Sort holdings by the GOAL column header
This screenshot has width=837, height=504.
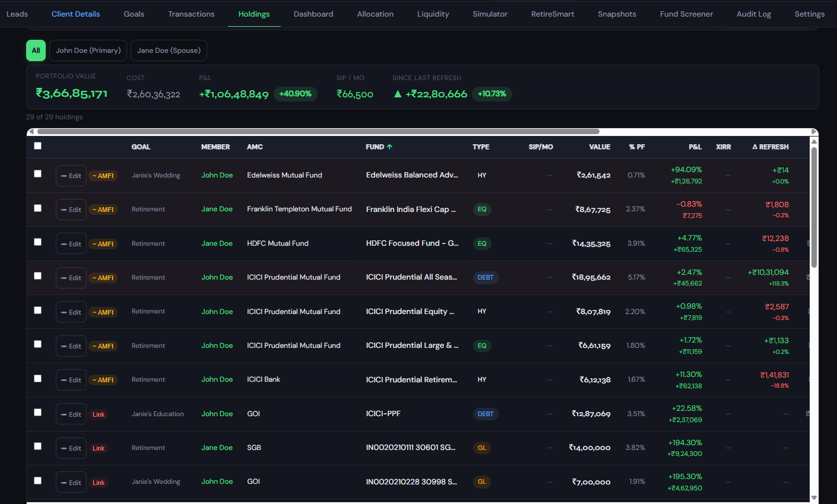tap(141, 147)
